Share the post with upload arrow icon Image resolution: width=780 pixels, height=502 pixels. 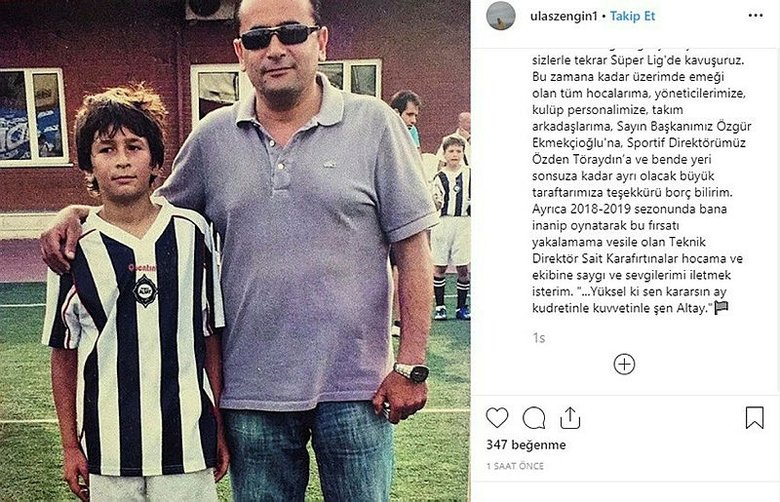point(570,418)
